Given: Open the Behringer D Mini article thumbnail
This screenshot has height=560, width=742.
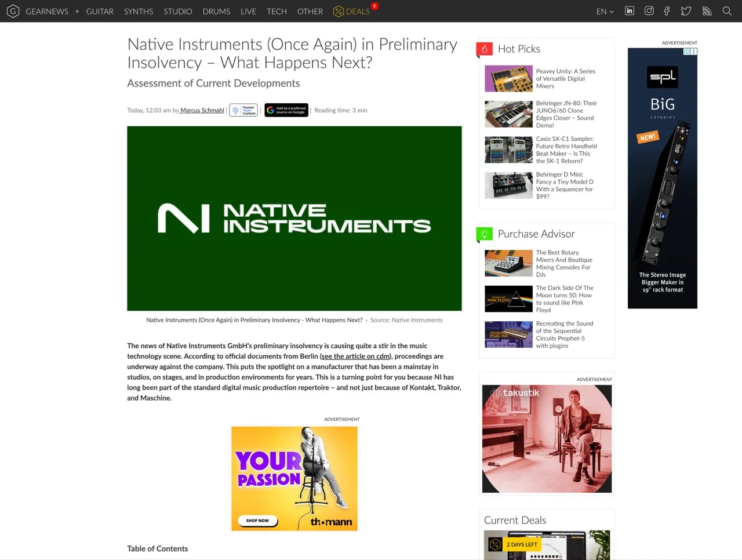Looking at the screenshot, I should tap(508, 185).
